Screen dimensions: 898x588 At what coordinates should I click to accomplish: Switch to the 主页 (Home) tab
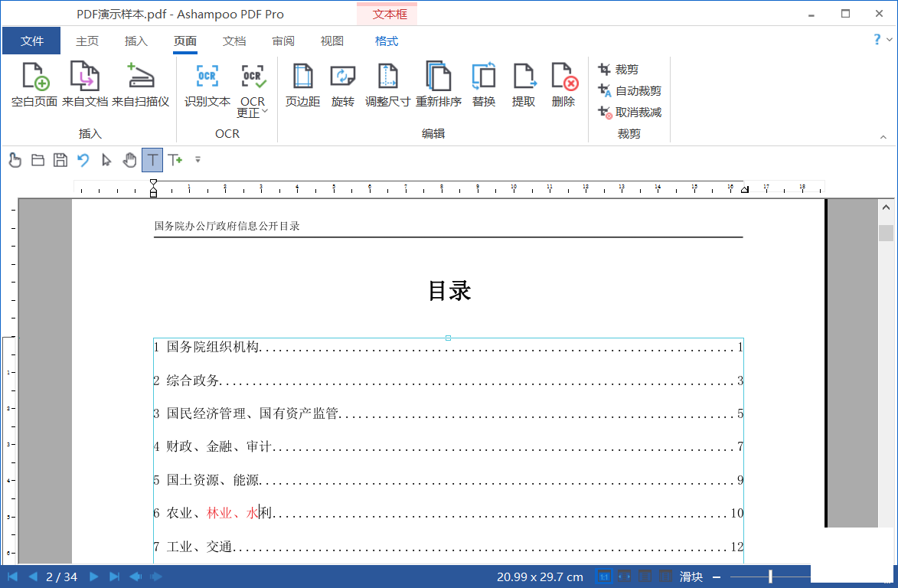(87, 41)
